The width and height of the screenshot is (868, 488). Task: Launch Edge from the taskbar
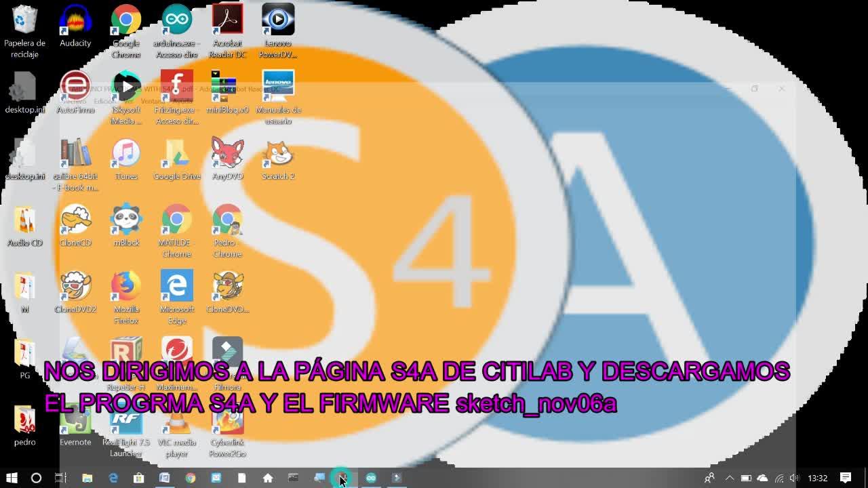(113, 478)
